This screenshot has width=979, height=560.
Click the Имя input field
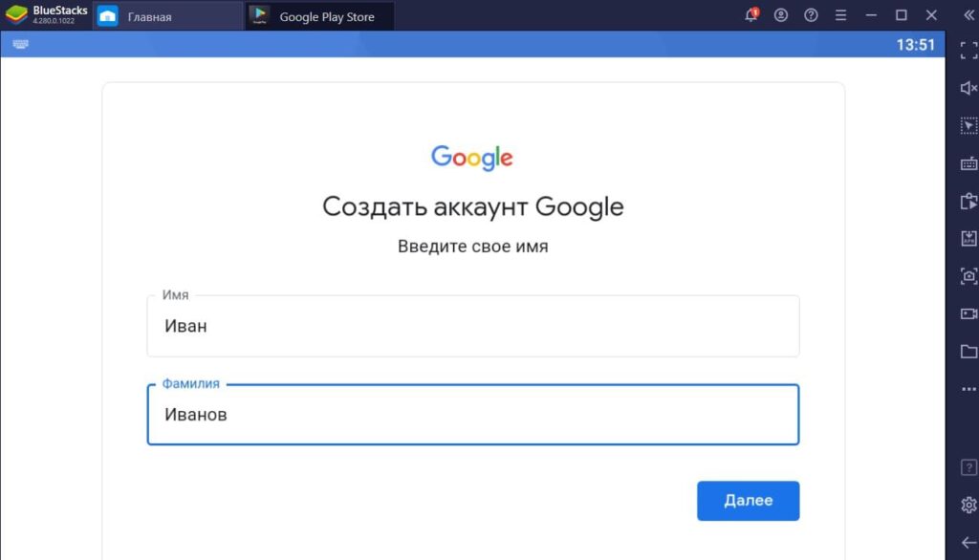(472, 327)
